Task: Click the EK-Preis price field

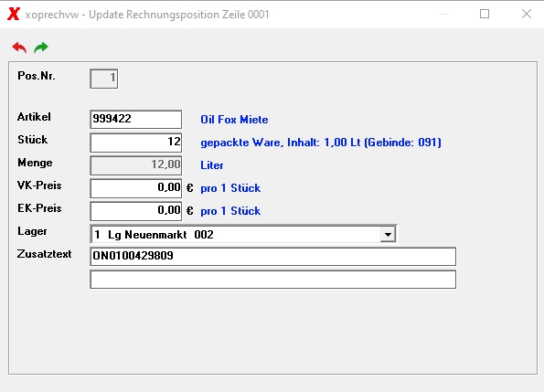Action: click(x=135, y=211)
